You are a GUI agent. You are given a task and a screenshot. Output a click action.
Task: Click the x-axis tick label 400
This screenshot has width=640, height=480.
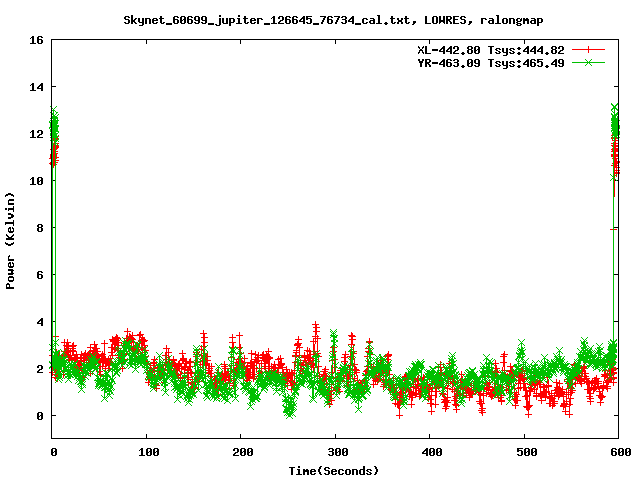[432, 452]
